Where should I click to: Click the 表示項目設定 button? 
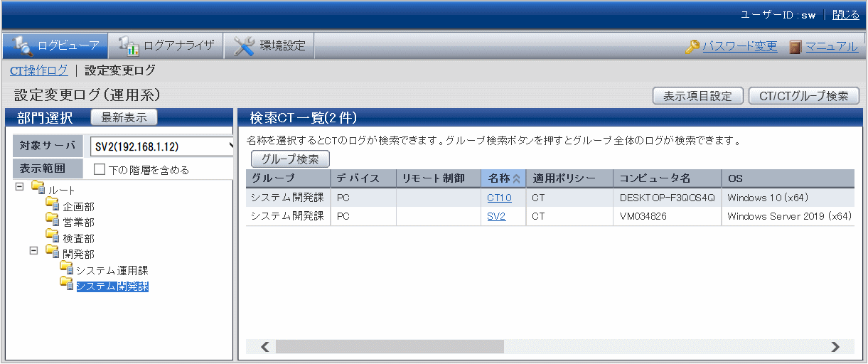coord(697,96)
